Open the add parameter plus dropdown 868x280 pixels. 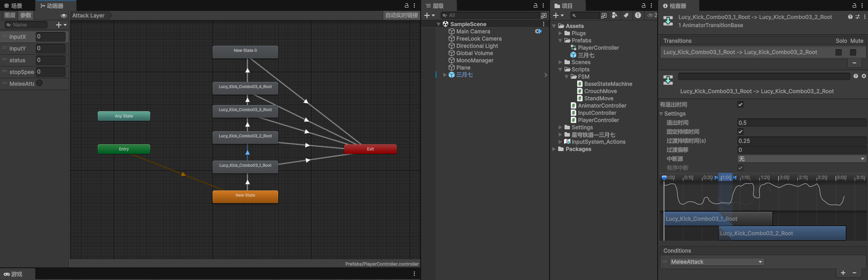pyautogui.click(x=61, y=25)
